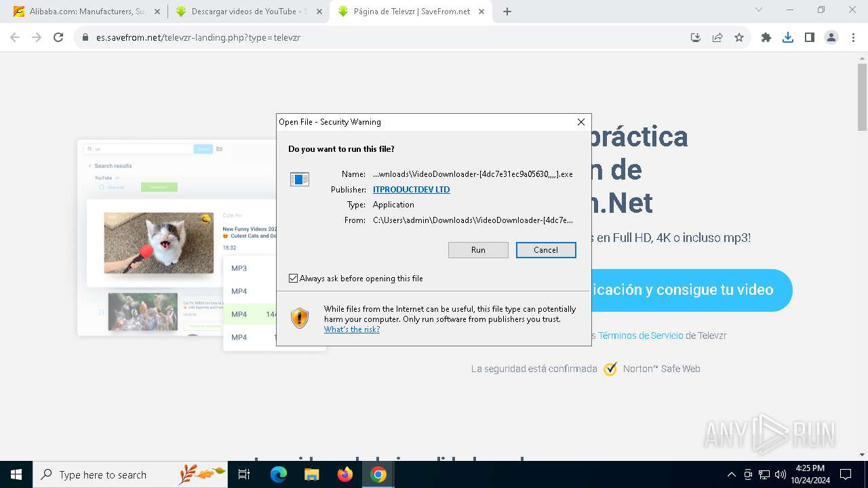
Task: Click the MP3 format option in preview
Action: pyautogui.click(x=239, y=268)
